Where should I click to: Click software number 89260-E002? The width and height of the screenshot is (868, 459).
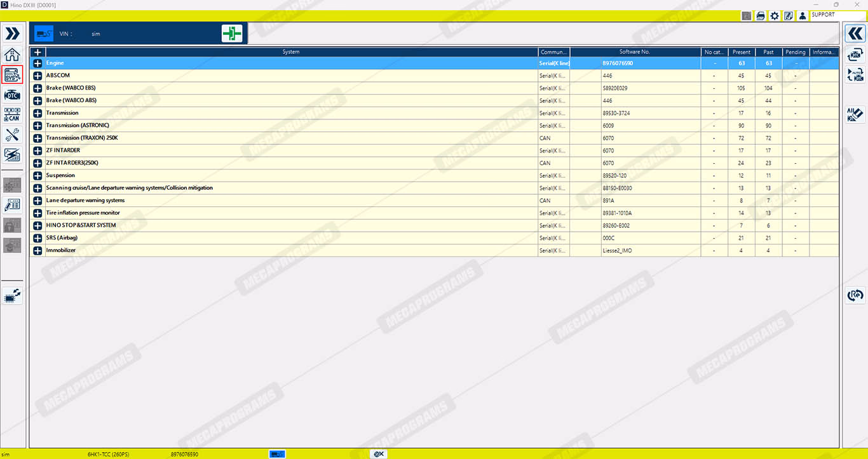616,225
